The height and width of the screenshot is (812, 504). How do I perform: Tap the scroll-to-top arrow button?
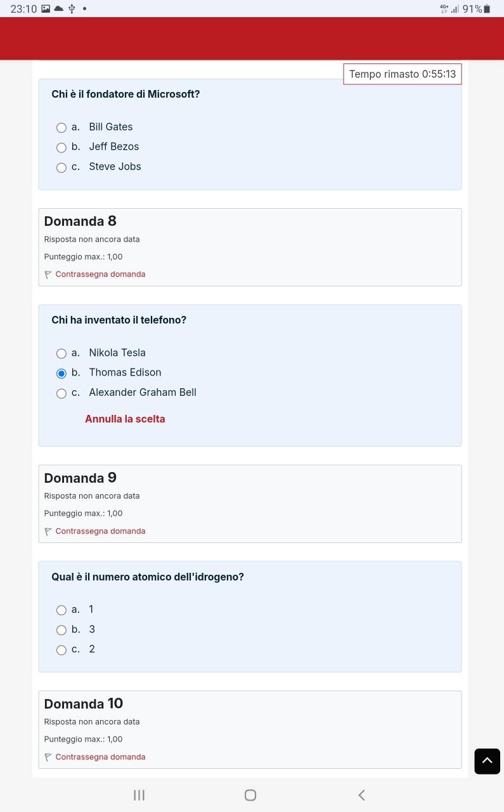pyautogui.click(x=487, y=761)
